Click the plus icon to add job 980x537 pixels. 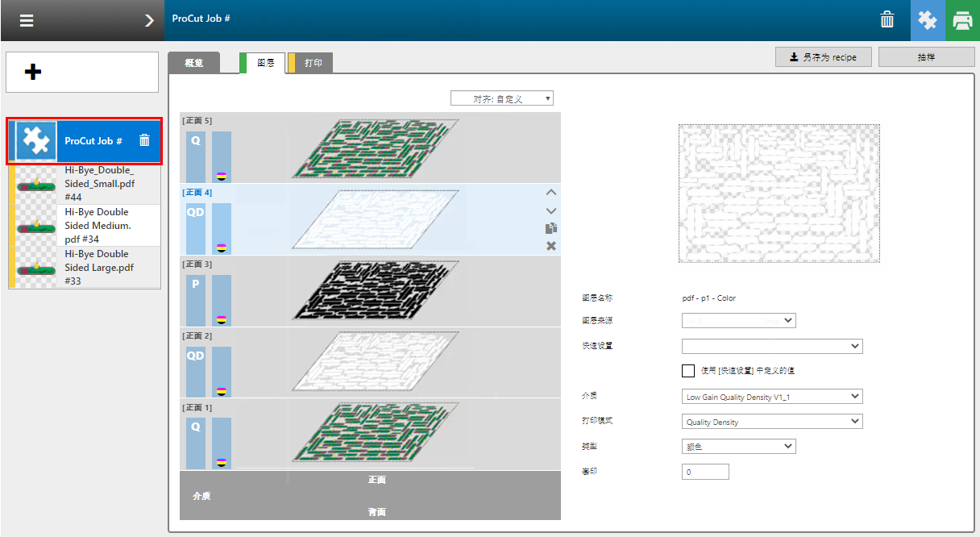pyautogui.click(x=33, y=73)
